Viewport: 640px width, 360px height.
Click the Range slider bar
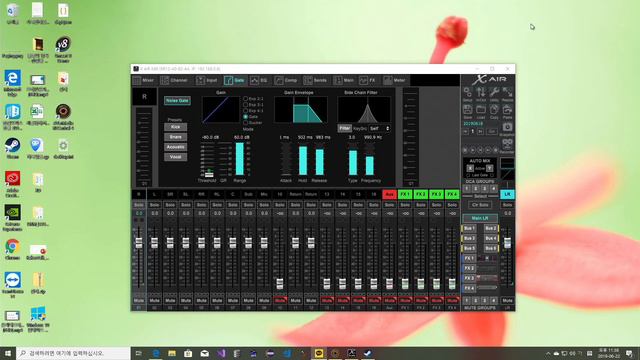[240, 159]
